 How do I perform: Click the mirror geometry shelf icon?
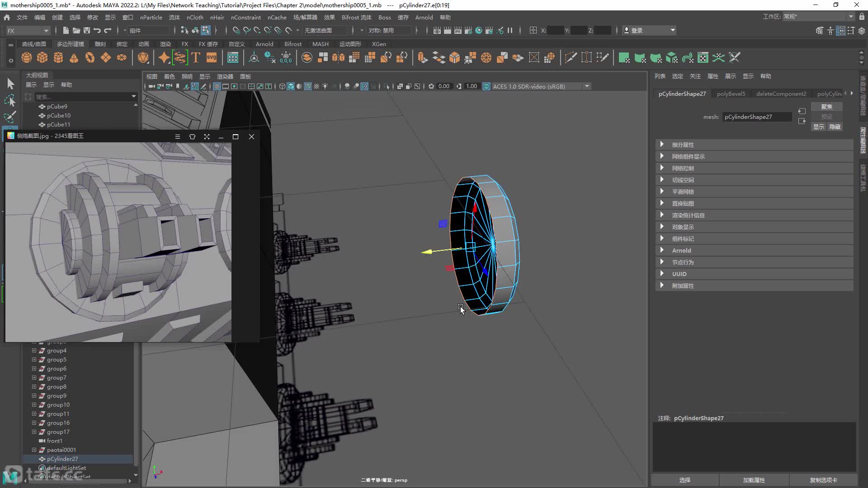click(338, 58)
